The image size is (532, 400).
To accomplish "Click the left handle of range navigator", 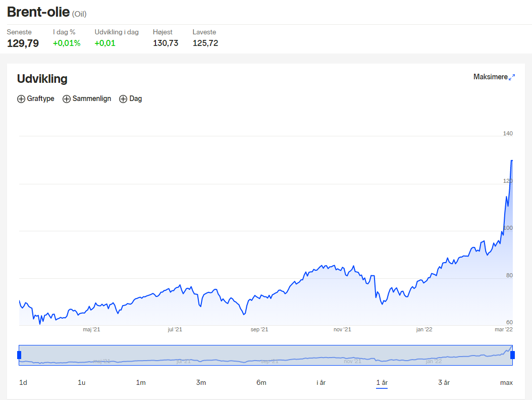I will tap(19, 355).
